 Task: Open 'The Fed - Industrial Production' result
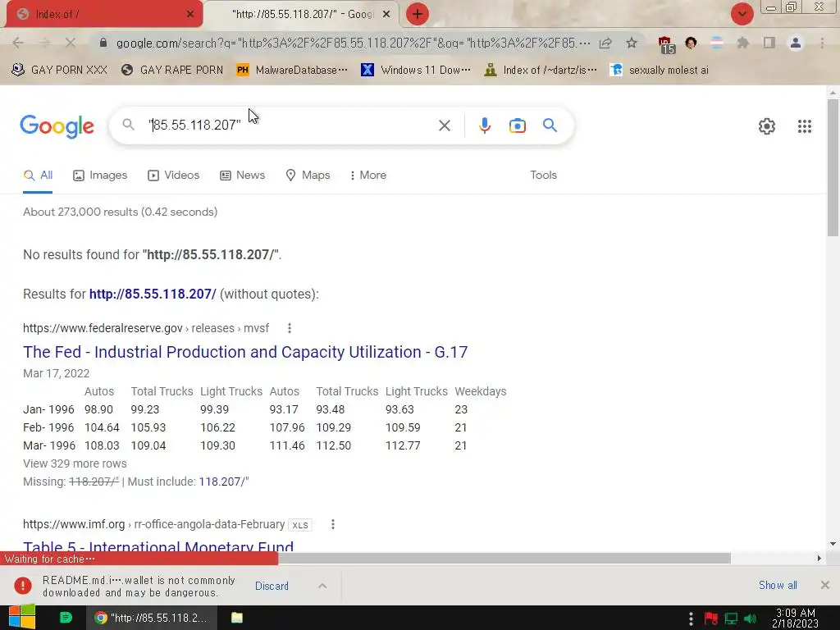point(245,352)
